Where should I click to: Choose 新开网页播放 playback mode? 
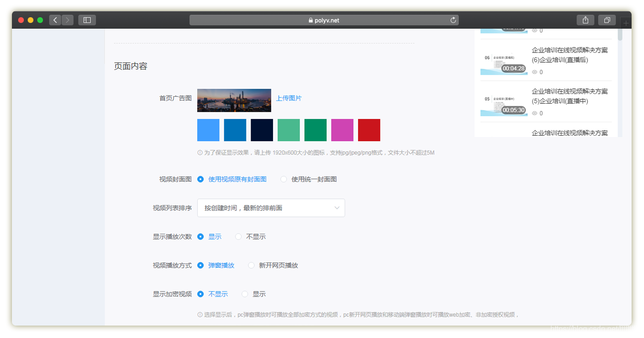(251, 265)
